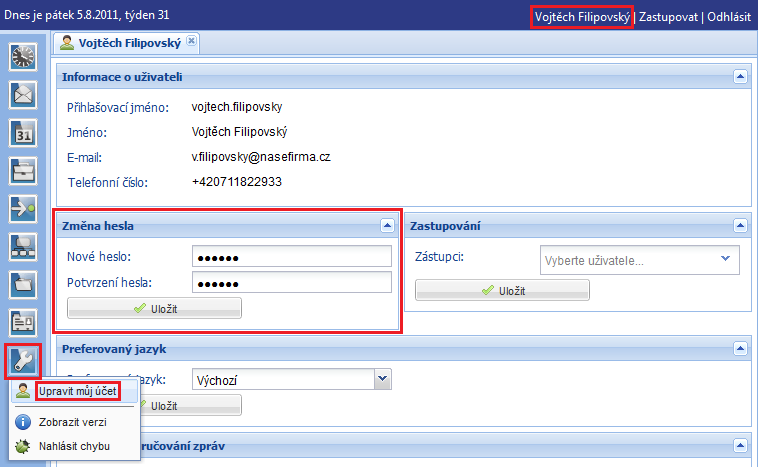This screenshot has width=758, height=467.
Task: Choose Zobrazit verzi from the menu
Action: pos(71,422)
